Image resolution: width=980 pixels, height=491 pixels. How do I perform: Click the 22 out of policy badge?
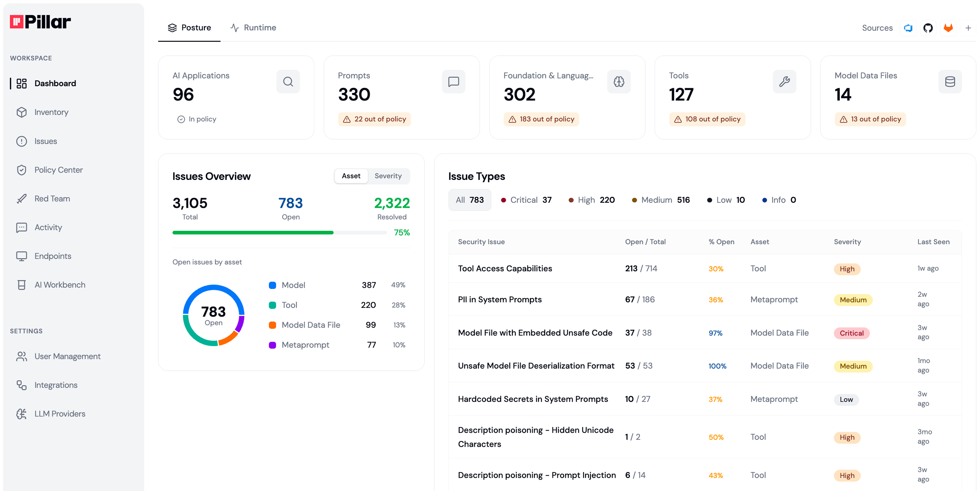pos(374,119)
